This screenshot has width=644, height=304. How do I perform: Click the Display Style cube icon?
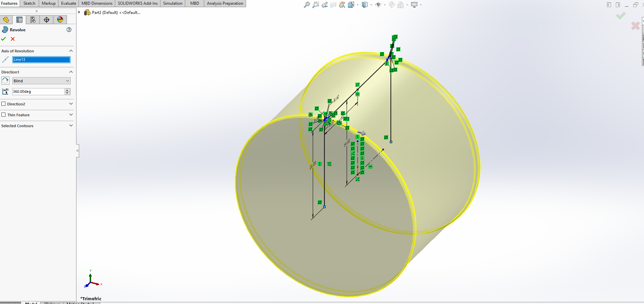point(365,5)
